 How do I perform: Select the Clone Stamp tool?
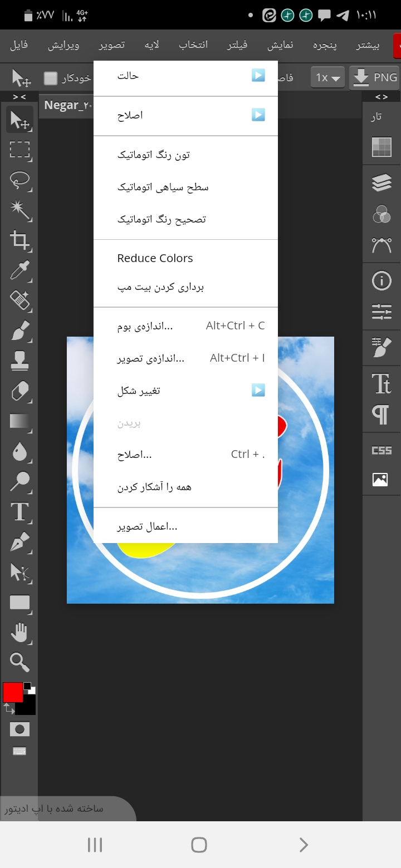pos(20,362)
